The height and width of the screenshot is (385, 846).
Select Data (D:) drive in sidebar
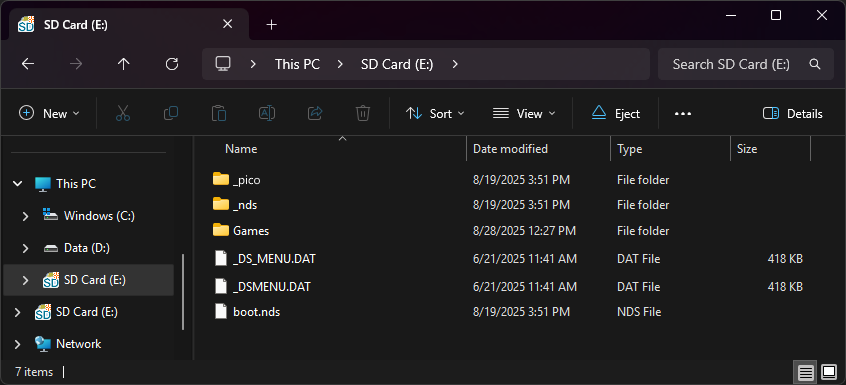(87, 248)
